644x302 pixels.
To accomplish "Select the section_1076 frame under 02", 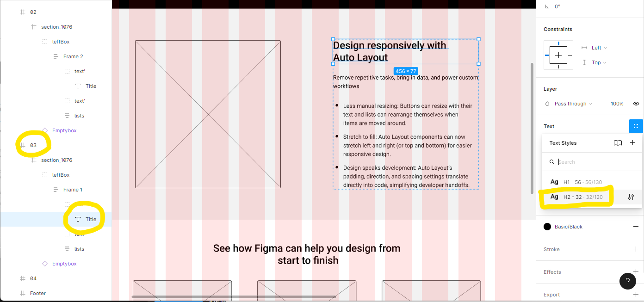I will pyautogui.click(x=56, y=27).
